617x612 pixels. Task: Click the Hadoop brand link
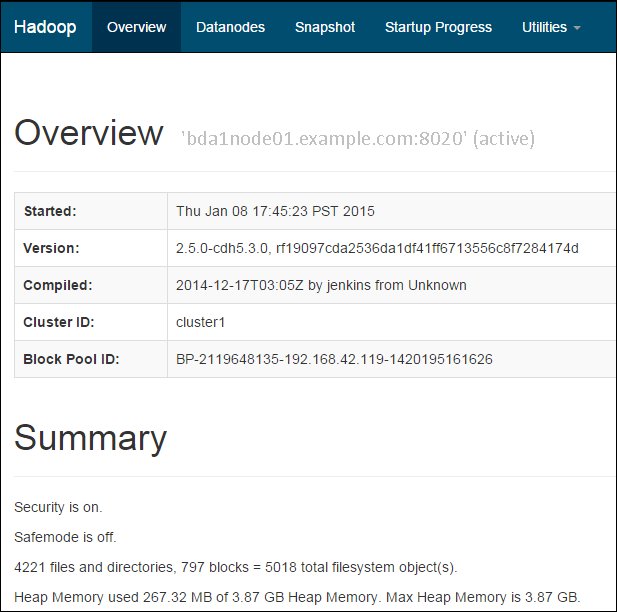pyautogui.click(x=45, y=27)
